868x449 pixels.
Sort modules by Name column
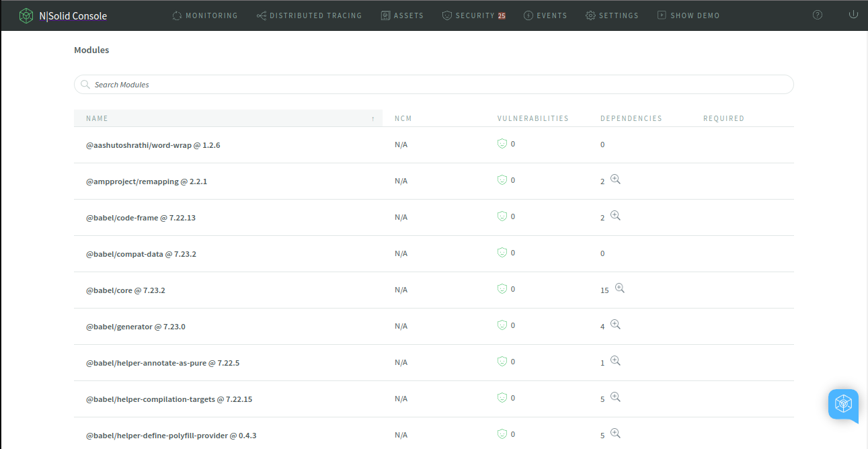pos(228,118)
